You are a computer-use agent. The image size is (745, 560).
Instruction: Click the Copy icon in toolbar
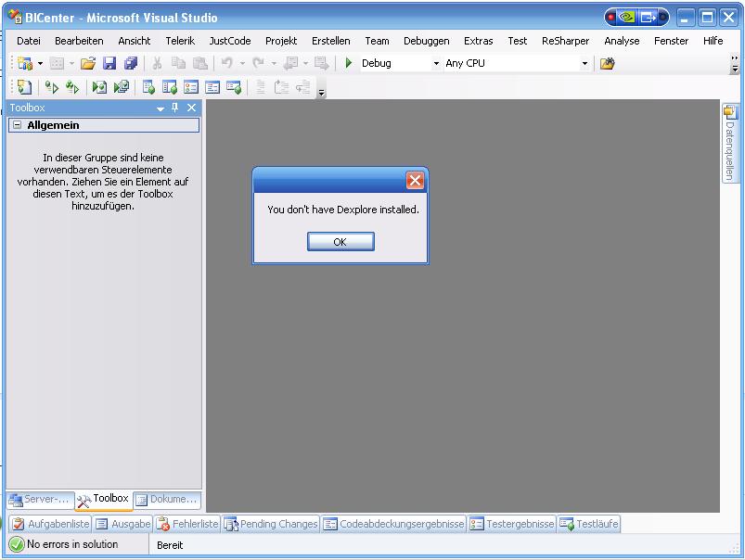(x=179, y=63)
